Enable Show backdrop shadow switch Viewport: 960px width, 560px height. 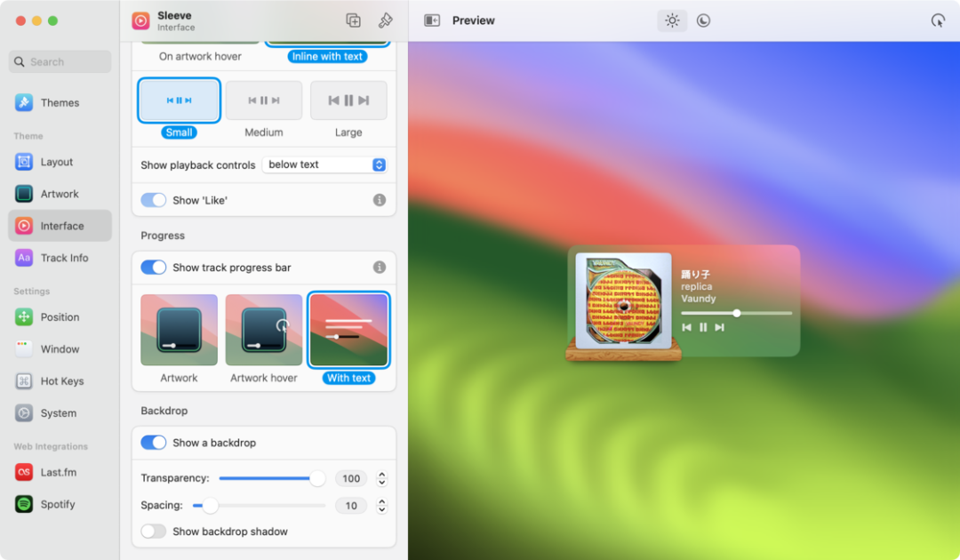[x=154, y=532]
